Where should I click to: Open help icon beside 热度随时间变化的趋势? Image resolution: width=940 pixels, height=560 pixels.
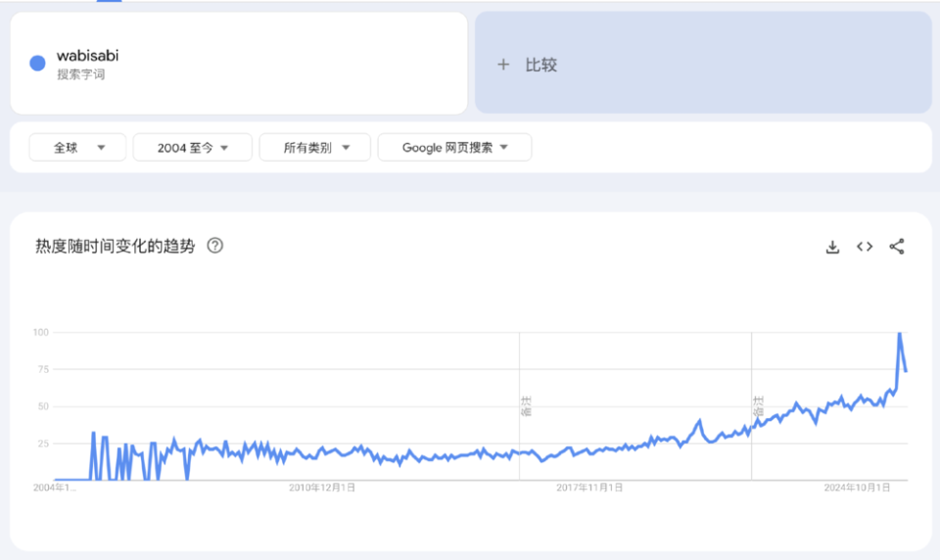[x=215, y=246]
